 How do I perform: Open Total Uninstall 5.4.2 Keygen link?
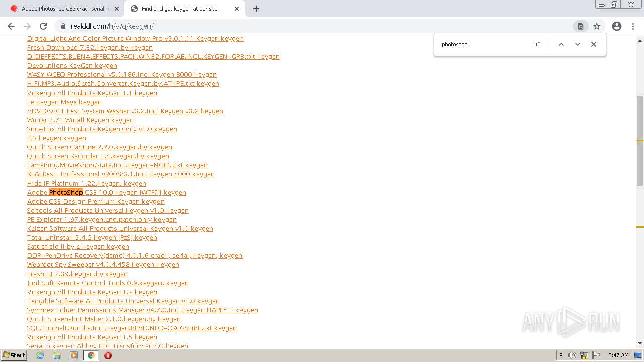pos(92,238)
